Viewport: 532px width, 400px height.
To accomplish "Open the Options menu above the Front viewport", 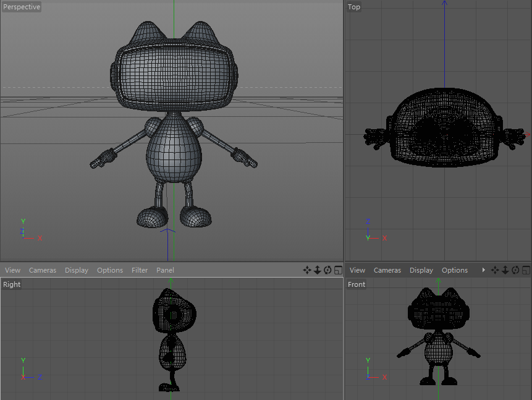I will click(455, 270).
